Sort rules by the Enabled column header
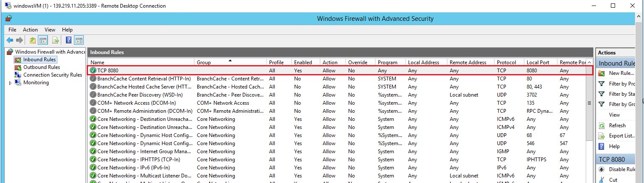Viewport: 644px width, 183px height. tap(303, 63)
